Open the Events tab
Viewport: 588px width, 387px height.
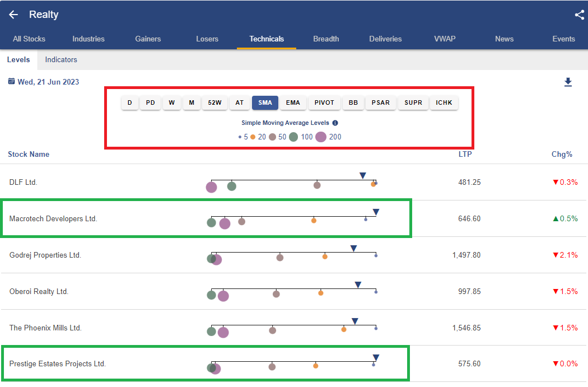click(x=563, y=39)
